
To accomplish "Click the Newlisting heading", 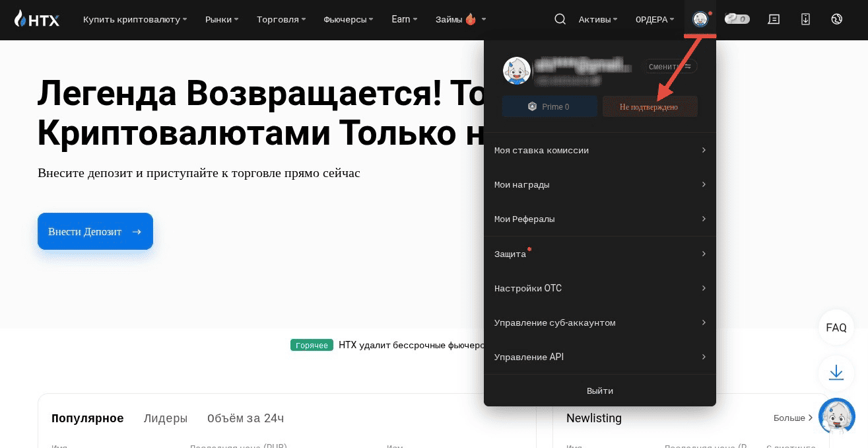I will [594, 418].
